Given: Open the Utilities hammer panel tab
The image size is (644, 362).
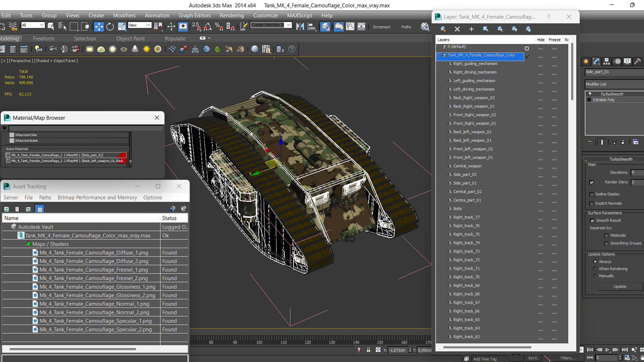Looking at the screenshot, I should point(638,61).
